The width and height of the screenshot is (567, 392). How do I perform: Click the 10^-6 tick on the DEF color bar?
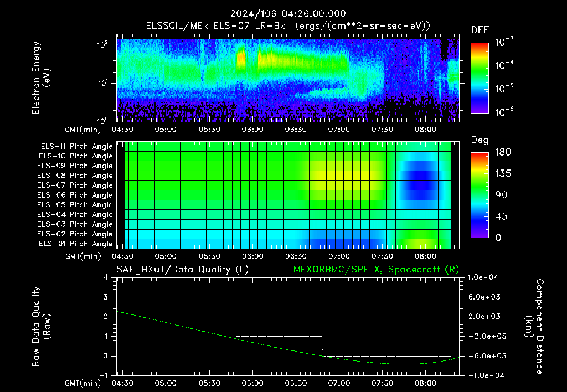click(504, 112)
